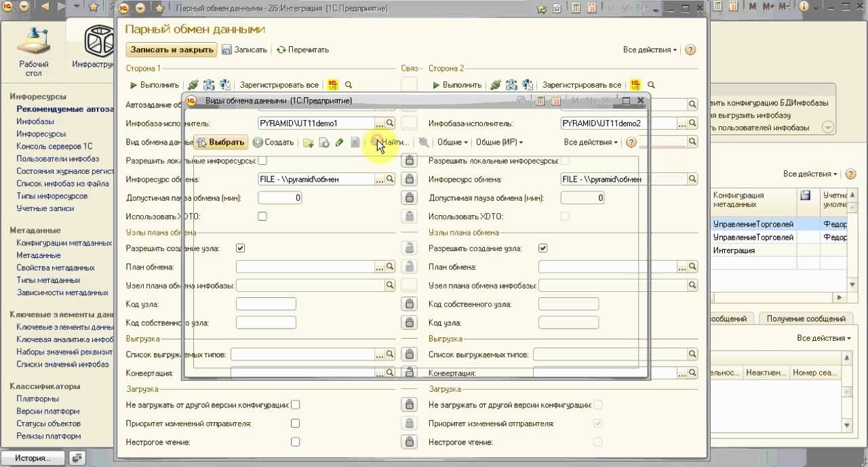
Task: Click Код узла input in Сторона 1
Action: [x=266, y=303]
